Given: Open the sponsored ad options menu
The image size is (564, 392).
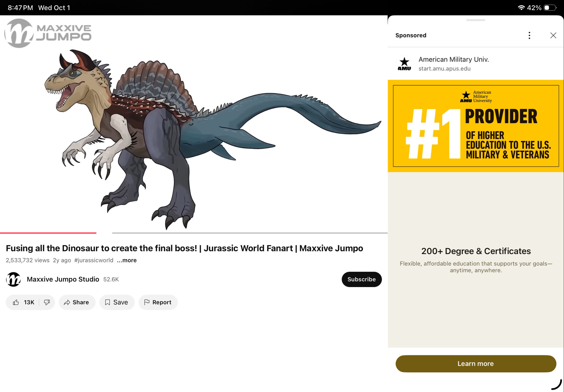Looking at the screenshot, I should (x=529, y=35).
